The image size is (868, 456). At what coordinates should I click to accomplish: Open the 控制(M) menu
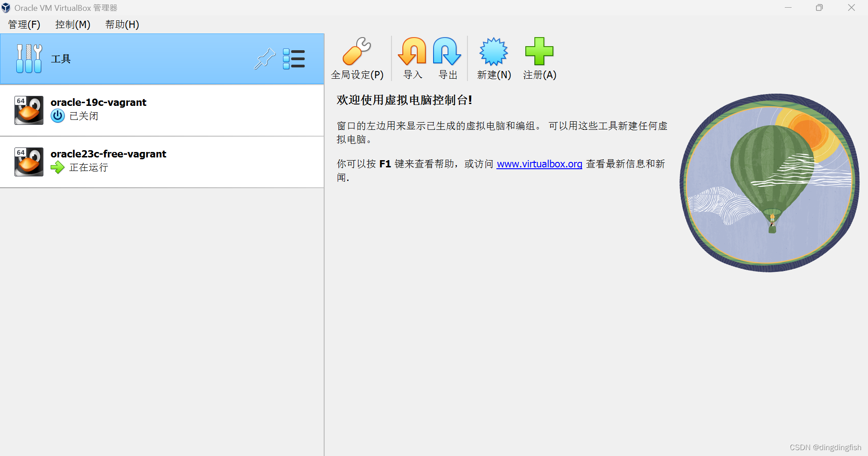click(x=73, y=24)
